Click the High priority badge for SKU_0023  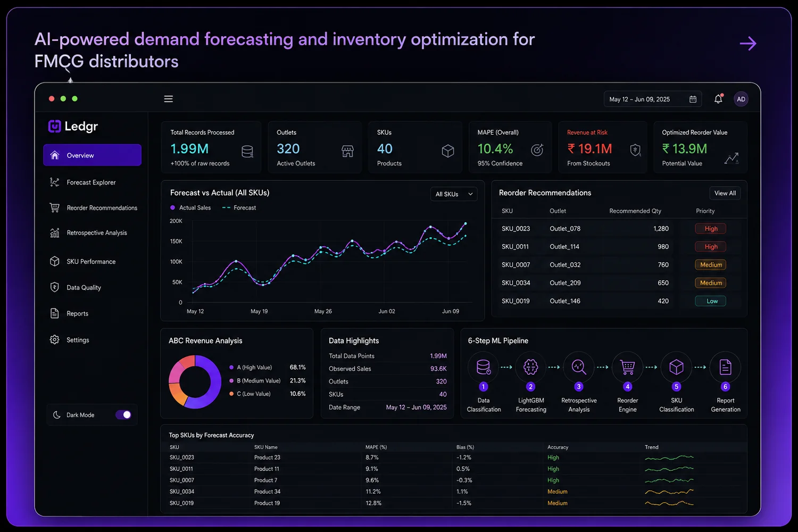(711, 229)
